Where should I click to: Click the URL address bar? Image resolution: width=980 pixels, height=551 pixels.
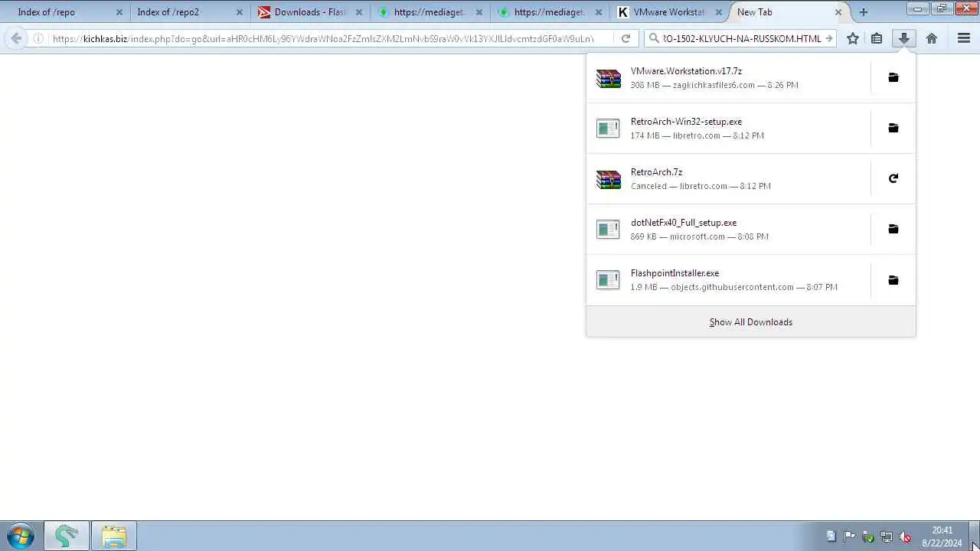click(322, 38)
